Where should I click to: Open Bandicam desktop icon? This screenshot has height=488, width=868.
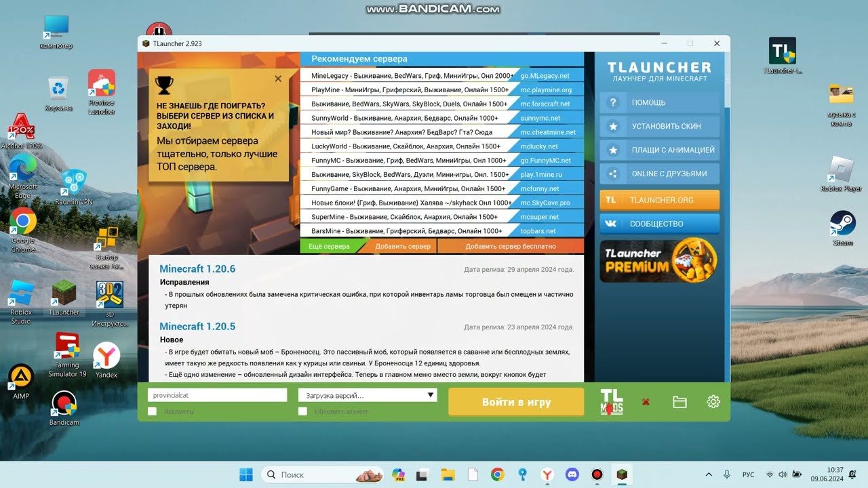click(x=64, y=409)
